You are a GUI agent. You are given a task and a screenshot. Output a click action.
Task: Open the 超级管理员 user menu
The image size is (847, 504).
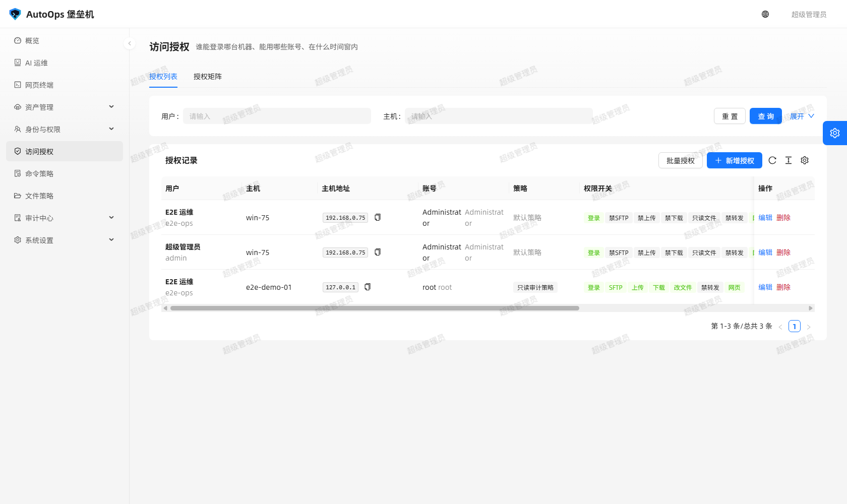[809, 15]
